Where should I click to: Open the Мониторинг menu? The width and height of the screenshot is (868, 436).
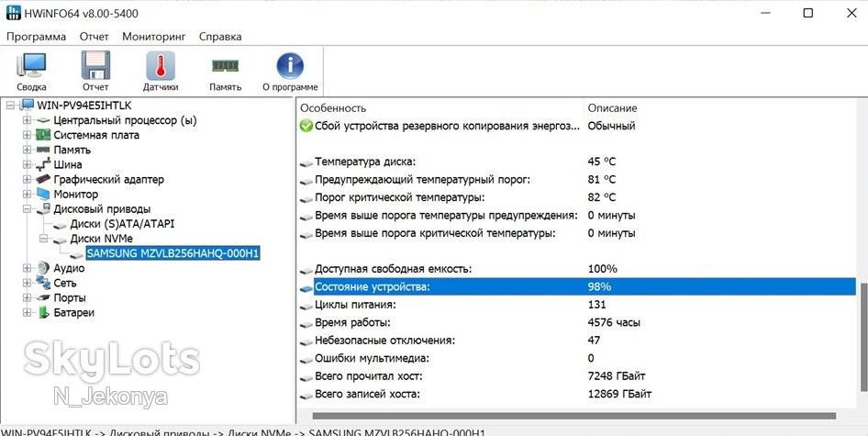click(x=154, y=37)
